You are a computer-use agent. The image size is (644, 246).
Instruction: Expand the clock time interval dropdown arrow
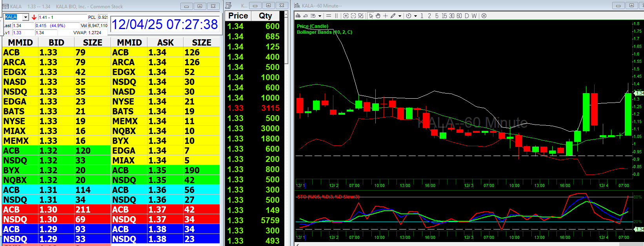pos(415,16)
